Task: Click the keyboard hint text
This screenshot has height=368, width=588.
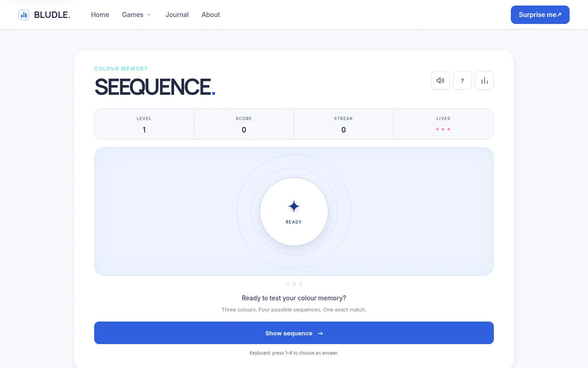Action: click(294, 353)
